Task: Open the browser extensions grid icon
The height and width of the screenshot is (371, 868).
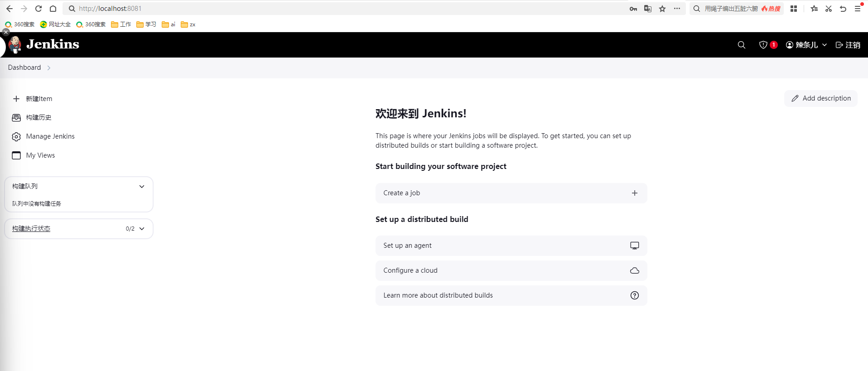Action: (794, 9)
